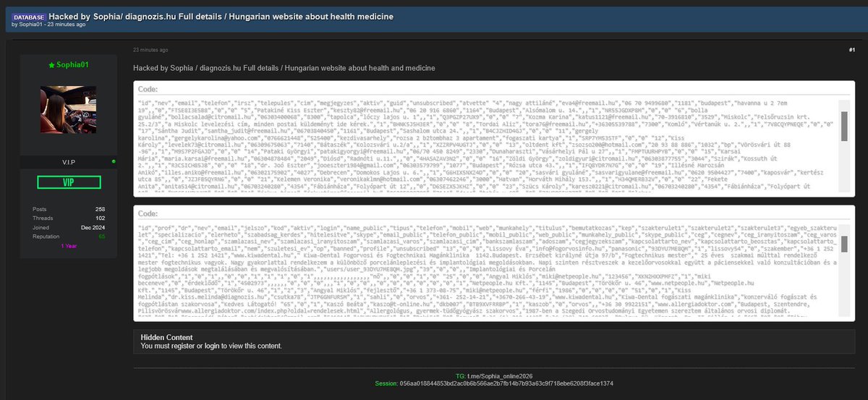Click the second Code: block header
Viewport: 868px width, 400px height.
[148, 214]
